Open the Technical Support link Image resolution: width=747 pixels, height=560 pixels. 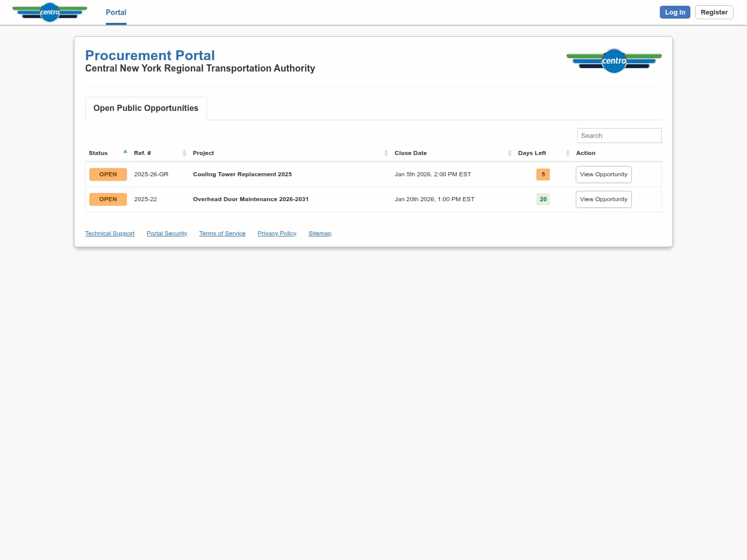point(109,233)
